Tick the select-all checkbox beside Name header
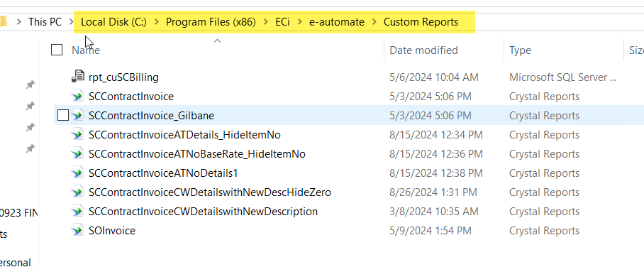This screenshot has width=644, height=267. [57, 50]
